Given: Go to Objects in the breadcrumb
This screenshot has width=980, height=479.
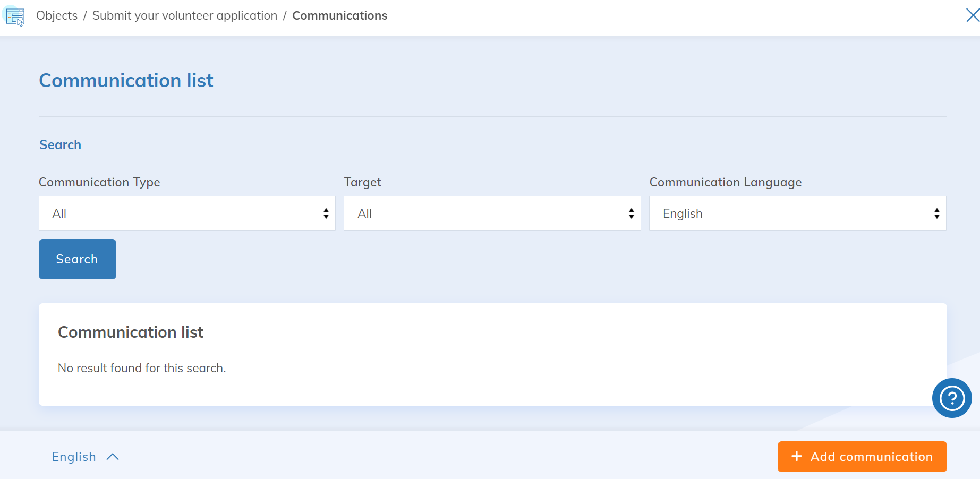Looking at the screenshot, I should (x=57, y=16).
